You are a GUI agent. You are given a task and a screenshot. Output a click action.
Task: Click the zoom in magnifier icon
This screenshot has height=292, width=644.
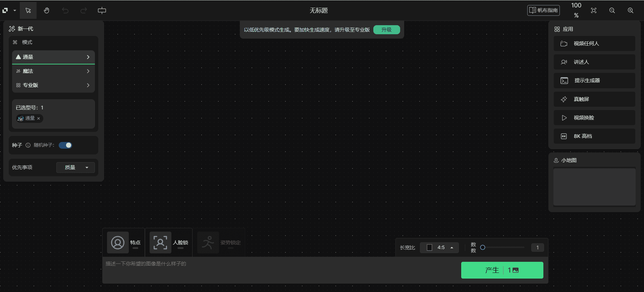coord(631,10)
